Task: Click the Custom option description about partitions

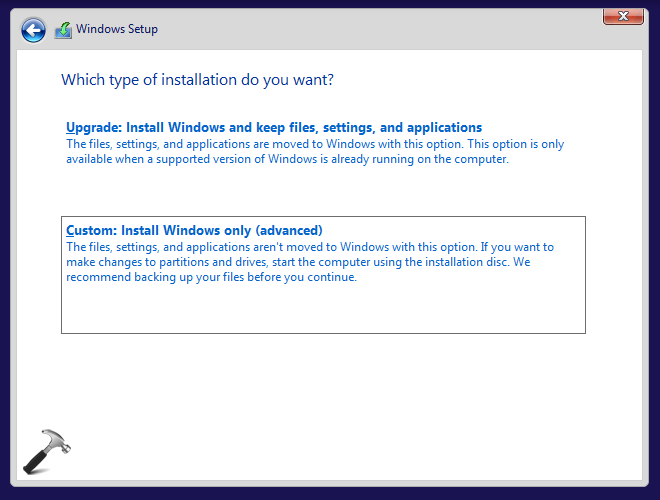Action: (310, 262)
